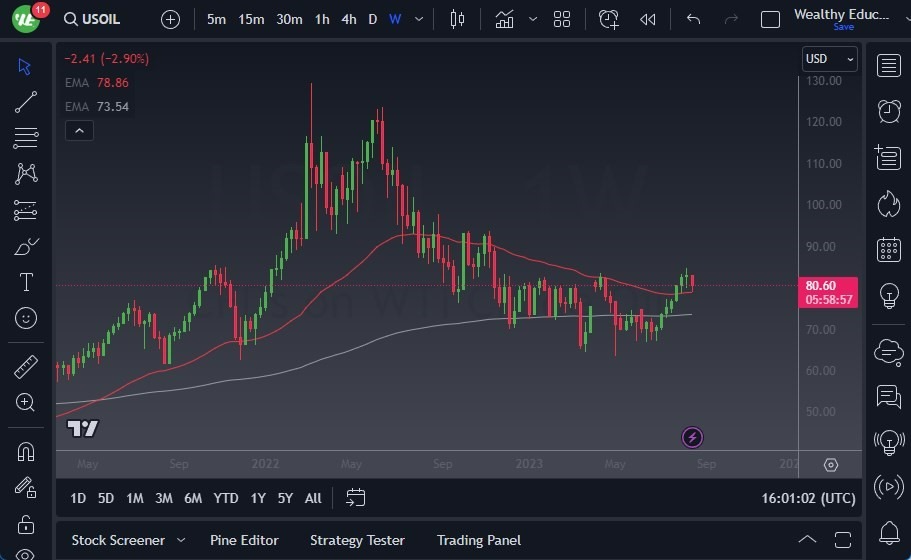Open the forecasting and measurement tools

(26, 210)
